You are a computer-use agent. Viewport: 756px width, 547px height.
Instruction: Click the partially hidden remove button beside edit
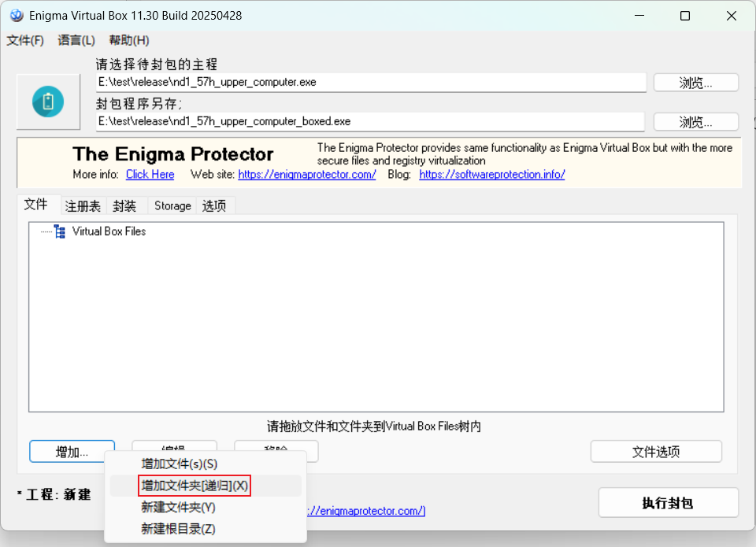click(276, 445)
